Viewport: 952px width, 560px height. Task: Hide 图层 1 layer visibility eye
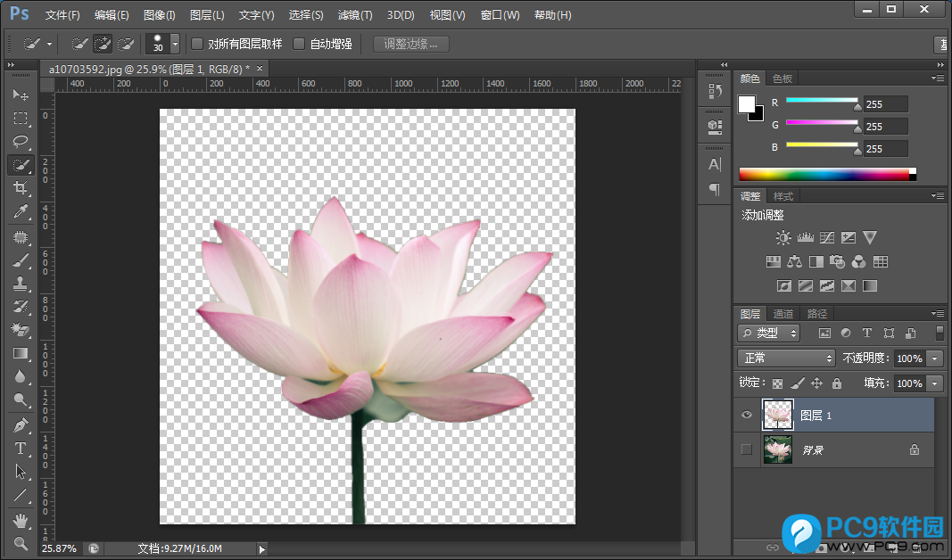pos(747,415)
